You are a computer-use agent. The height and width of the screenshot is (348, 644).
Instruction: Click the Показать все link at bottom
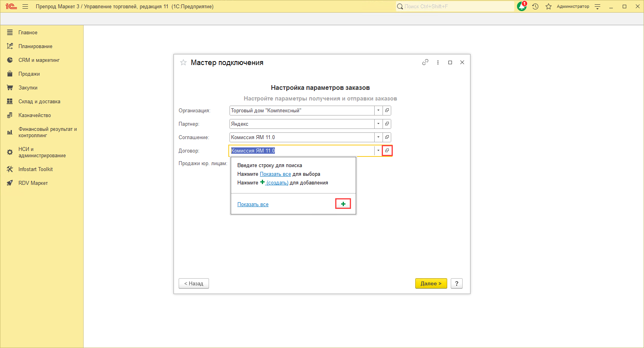click(x=253, y=205)
